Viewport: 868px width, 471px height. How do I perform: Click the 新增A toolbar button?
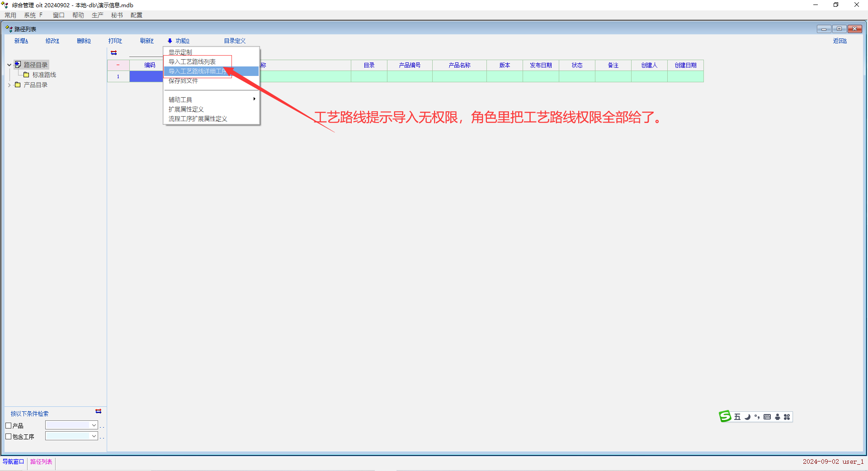pyautogui.click(x=21, y=41)
